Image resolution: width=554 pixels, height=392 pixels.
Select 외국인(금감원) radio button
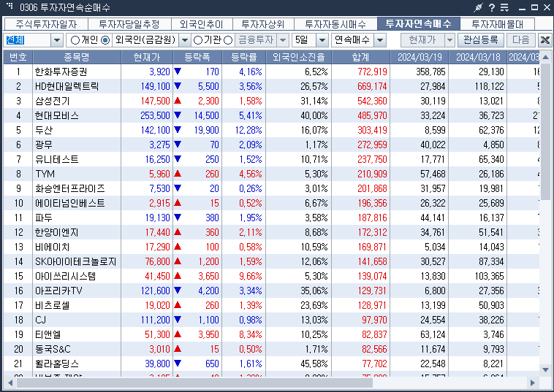105,40
